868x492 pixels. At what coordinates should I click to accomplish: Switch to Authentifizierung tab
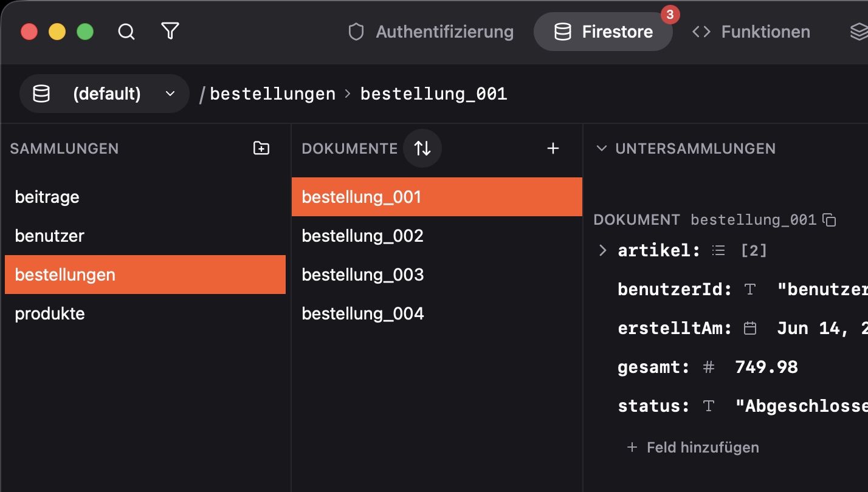point(431,32)
